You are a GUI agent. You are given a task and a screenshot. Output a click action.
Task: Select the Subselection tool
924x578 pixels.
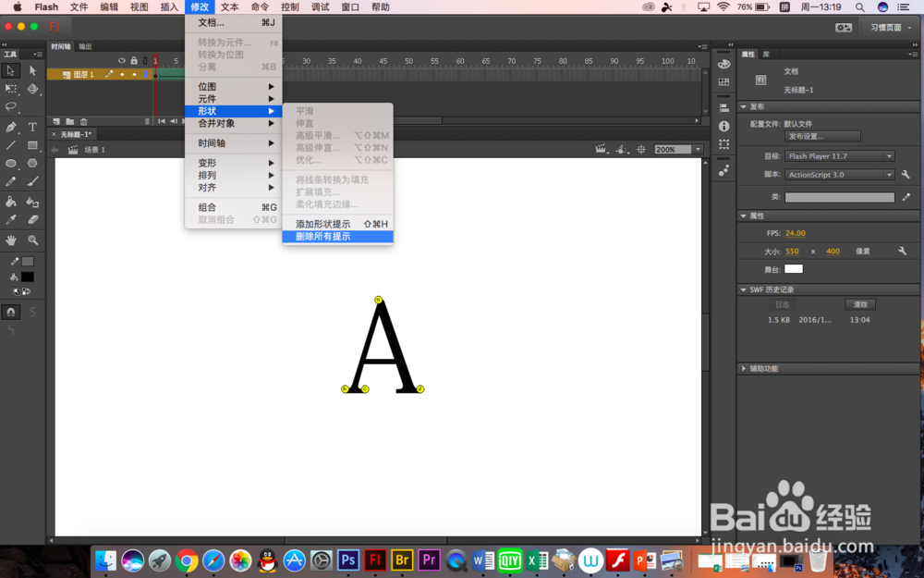(x=32, y=71)
